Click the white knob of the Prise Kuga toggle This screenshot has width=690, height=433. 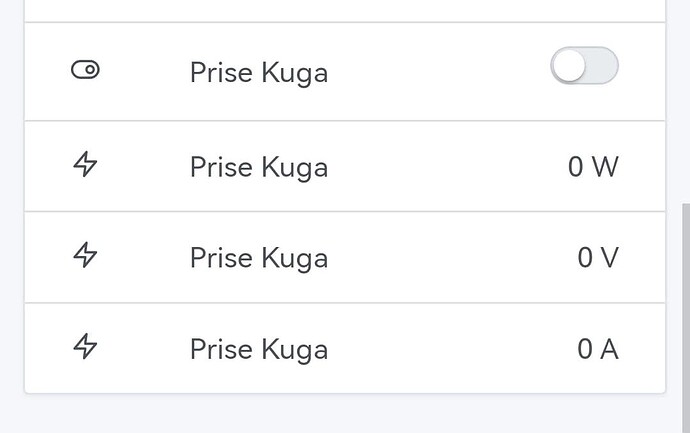pos(569,67)
